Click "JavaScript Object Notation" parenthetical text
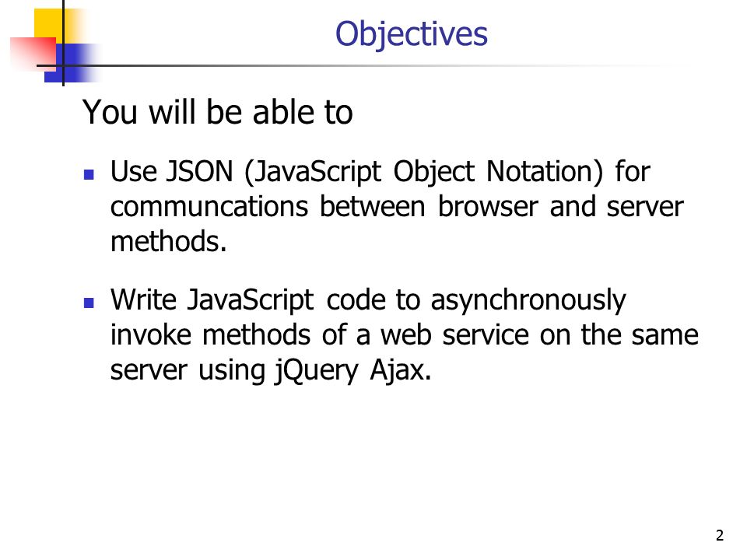Screen dimensions: 747x560 (423, 173)
